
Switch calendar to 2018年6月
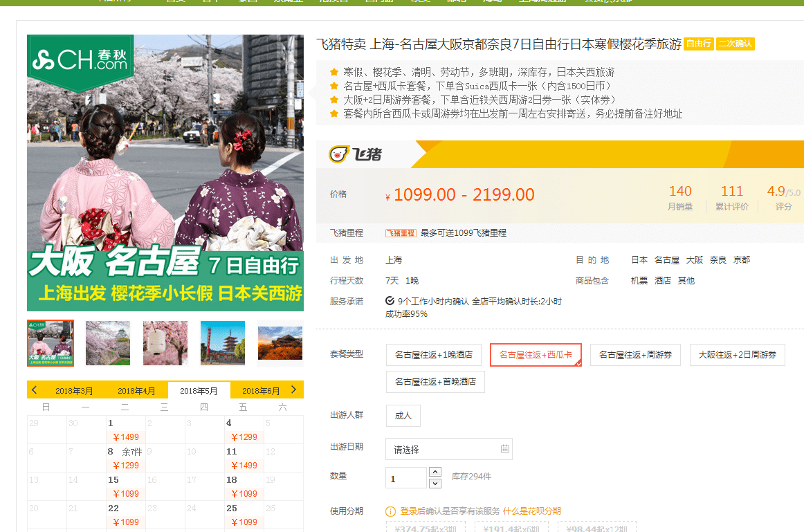pos(261,391)
